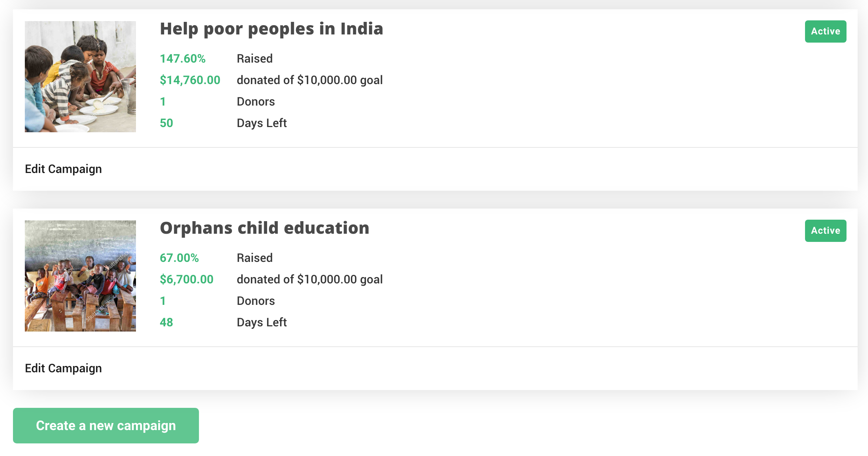Select the $6,700.00 donated amount

click(x=187, y=279)
